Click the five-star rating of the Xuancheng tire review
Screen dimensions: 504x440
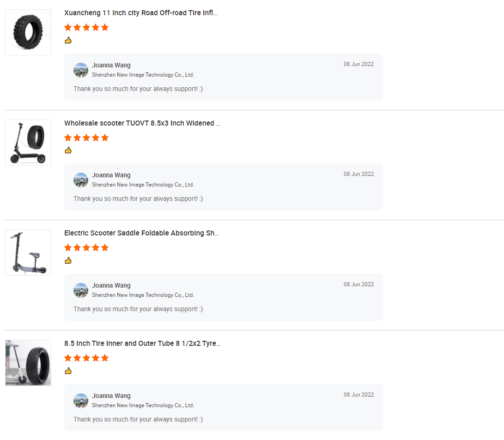coord(86,27)
